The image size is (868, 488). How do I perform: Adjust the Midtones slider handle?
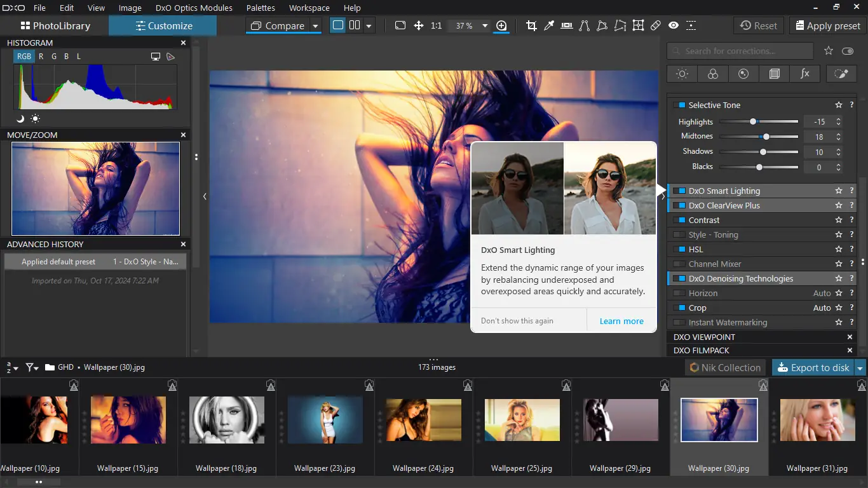pos(766,137)
